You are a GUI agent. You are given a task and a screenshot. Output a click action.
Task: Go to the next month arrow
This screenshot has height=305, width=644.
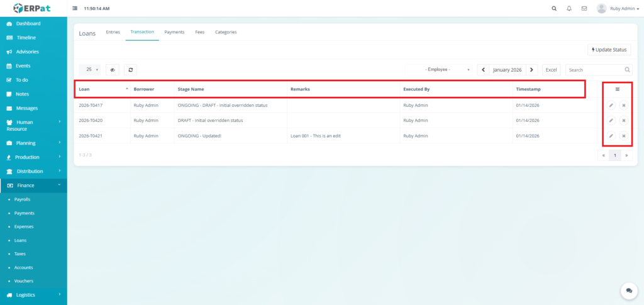531,70
